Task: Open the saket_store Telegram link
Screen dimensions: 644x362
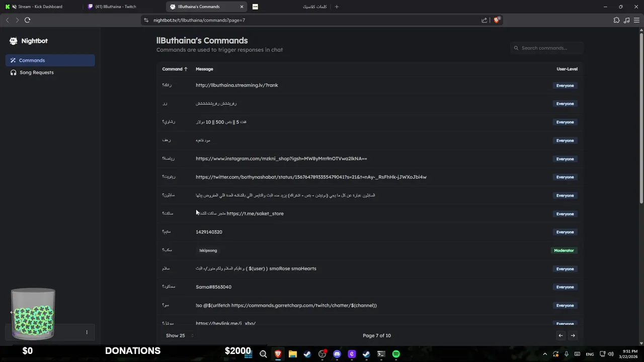Action: click(x=255, y=214)
